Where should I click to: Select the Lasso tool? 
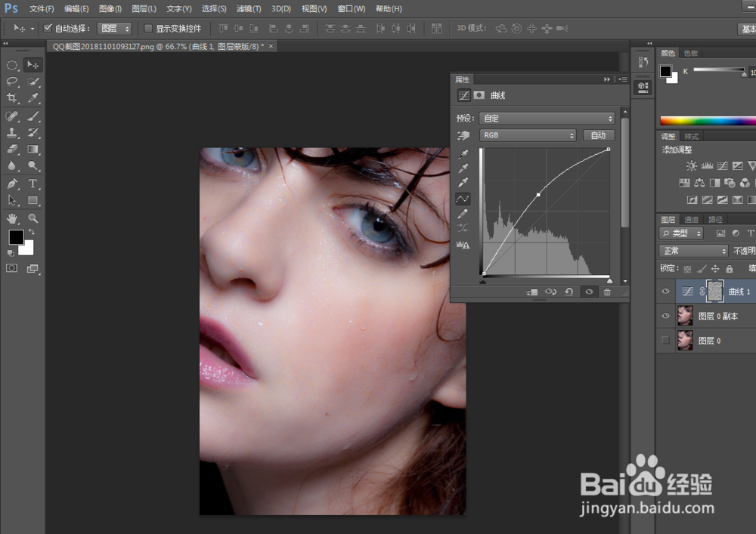(12, 82)
